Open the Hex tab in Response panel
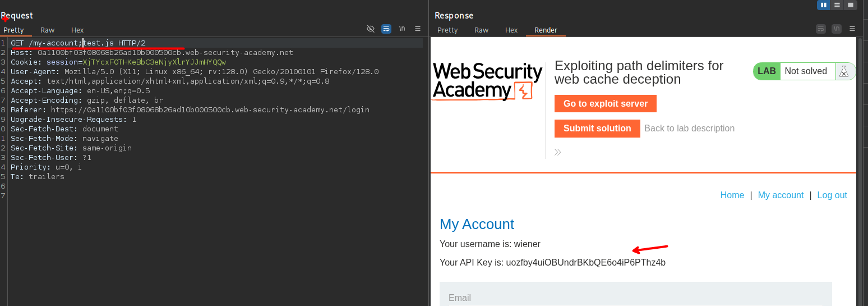 tap(511, 30)
